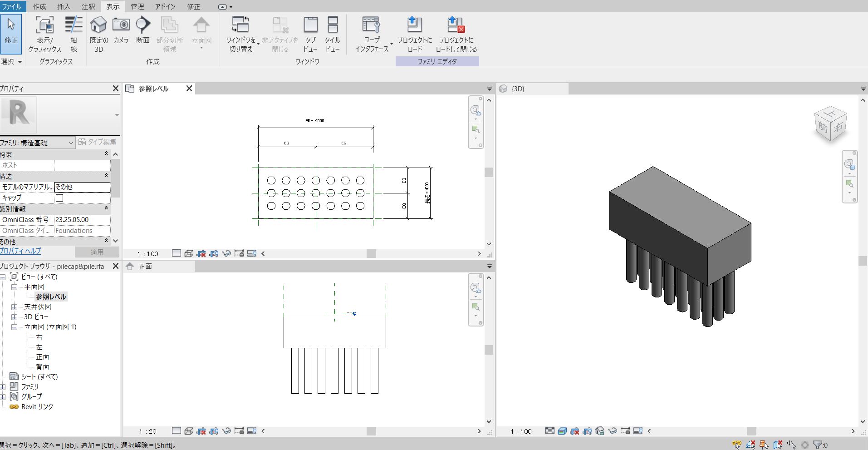Click the プロパティ ヘルプ link
This screenshot has width=868, height=450.
click(20, 251)
